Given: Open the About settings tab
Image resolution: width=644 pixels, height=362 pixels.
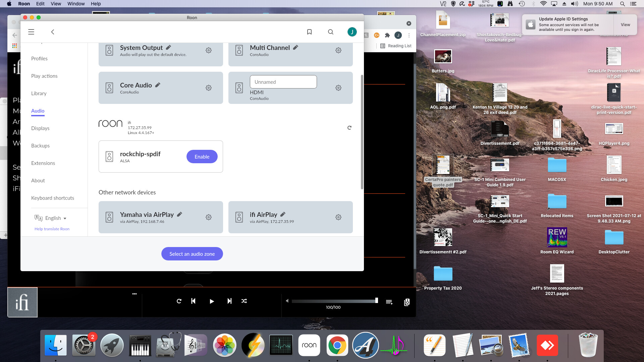Looking at the screenshot, I should coord(38,181).
